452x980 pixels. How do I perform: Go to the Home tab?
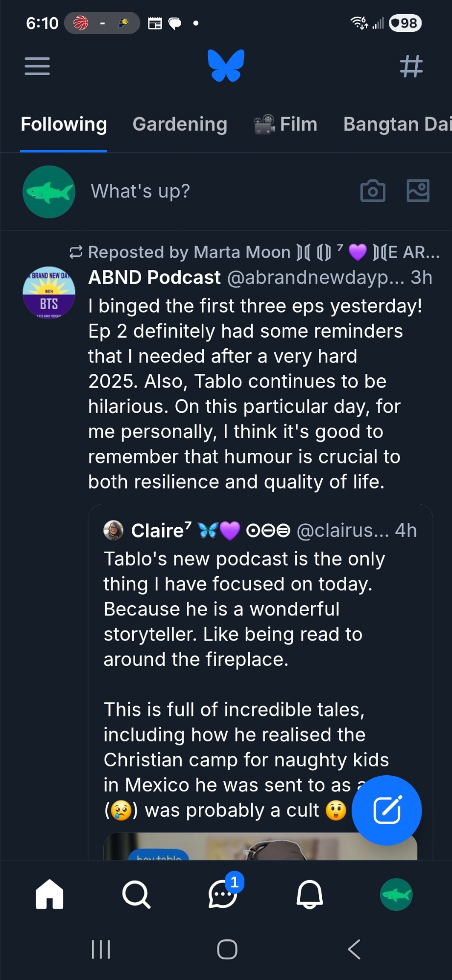click(49, 894)
